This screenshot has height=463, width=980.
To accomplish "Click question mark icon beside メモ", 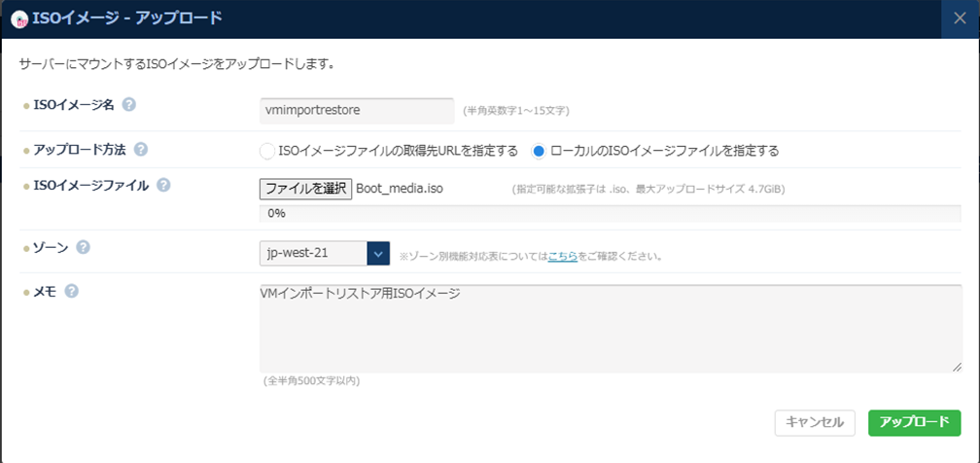I will click(x=72, y=291).
